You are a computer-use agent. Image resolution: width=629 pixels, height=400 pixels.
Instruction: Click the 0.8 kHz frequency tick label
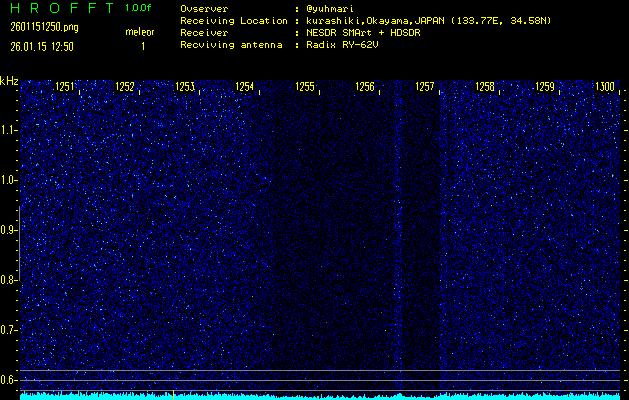[7, 280]
